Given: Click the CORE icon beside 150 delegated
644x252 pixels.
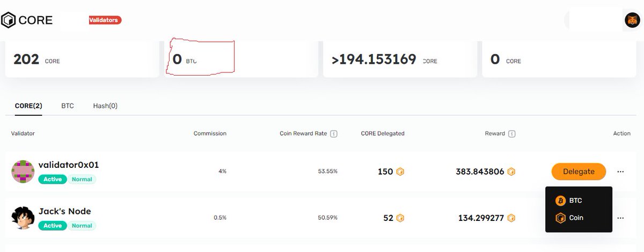Looking at the screenshot, I should click(400, 172).
